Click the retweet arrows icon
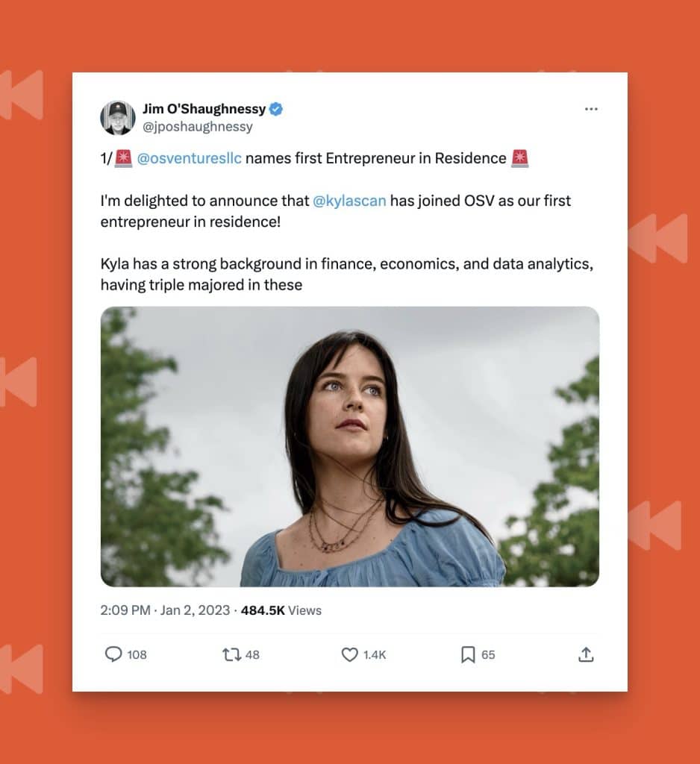This screenshot has height=764, width=700. (231, 654)
